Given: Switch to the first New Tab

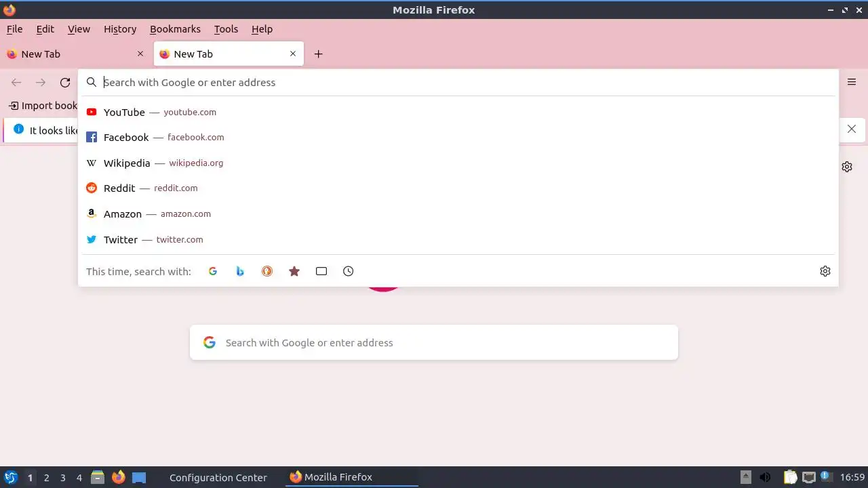Looking at the screenshot, I should [75, 54].
